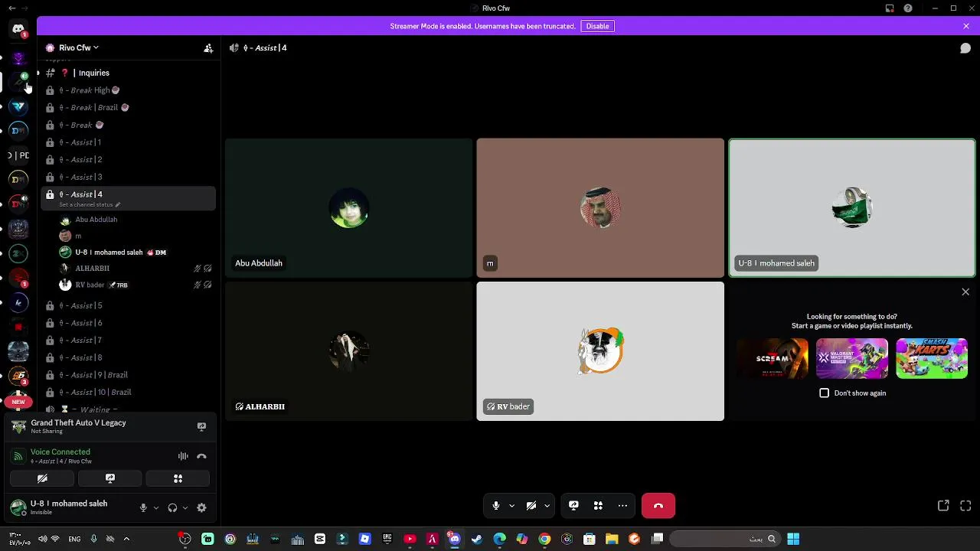The height and width of the screenshot is (551, 980).
Task: Open Task View icon on taskbar
Action: click(657, 539)
